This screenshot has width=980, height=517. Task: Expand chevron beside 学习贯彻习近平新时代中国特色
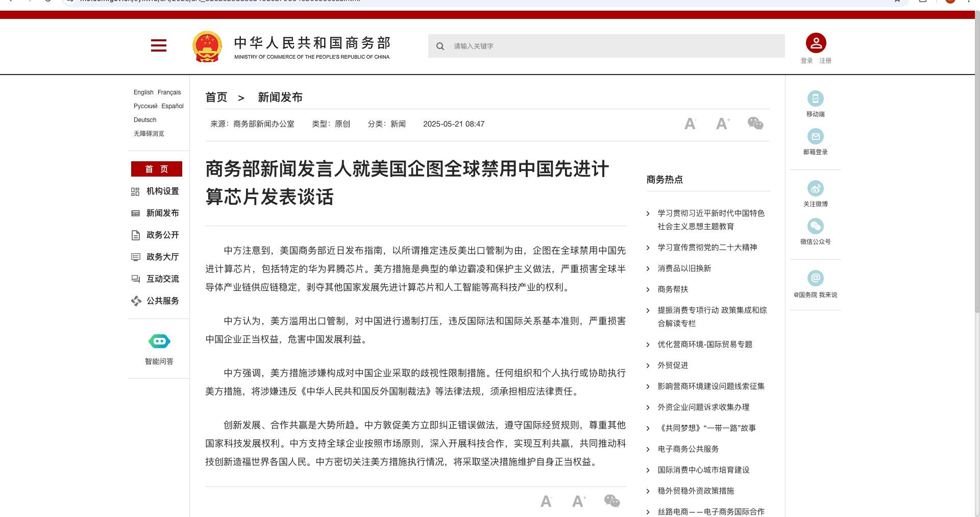click(x=648, y=213)
